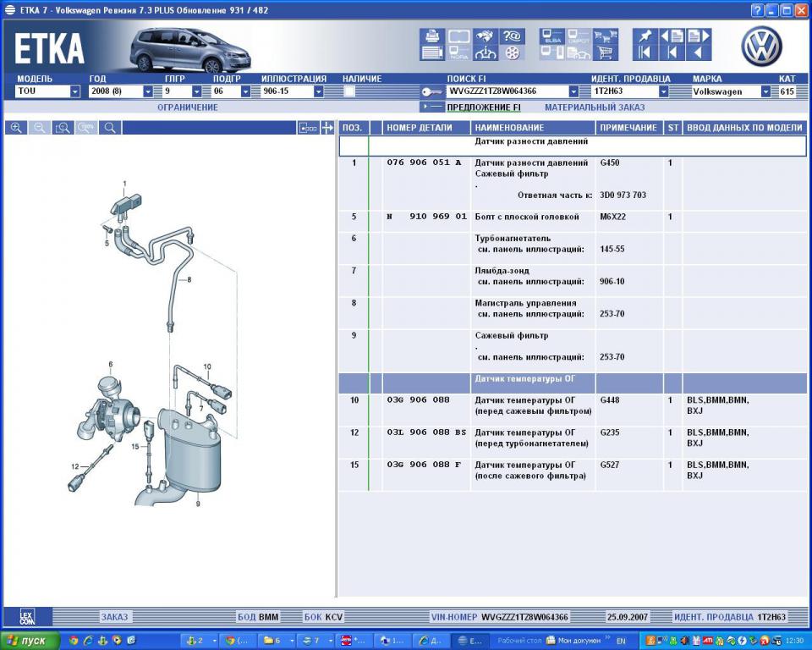Click the Windows пуск Start button

tap(30, 641)
